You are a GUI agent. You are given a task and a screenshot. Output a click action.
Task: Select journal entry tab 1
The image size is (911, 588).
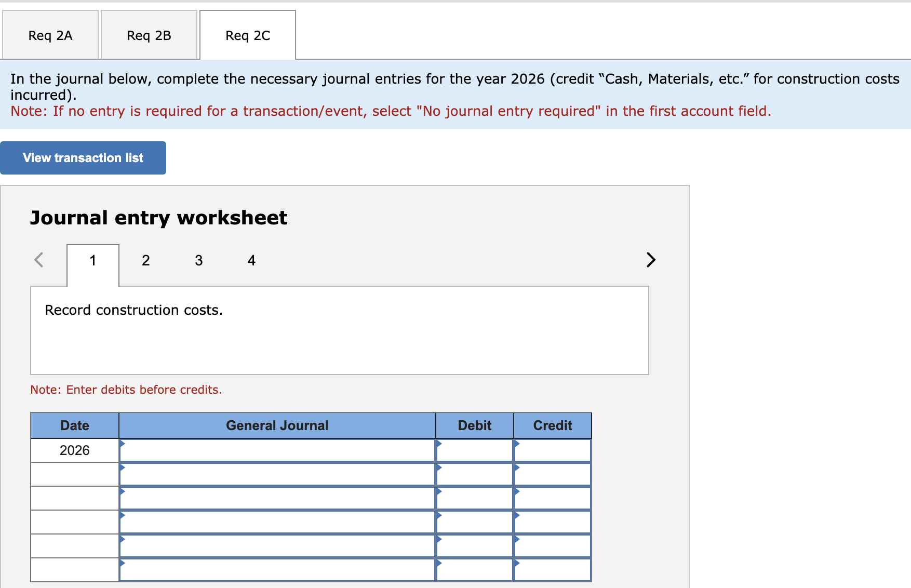(93, 265)
